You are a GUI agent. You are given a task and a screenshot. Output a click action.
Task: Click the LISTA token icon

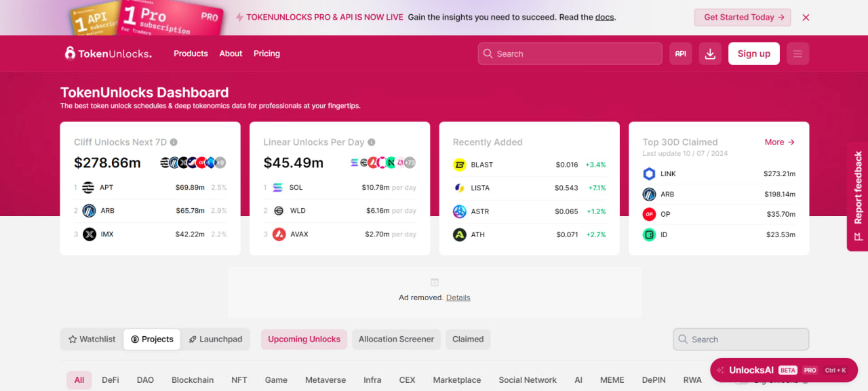(460, 188)
